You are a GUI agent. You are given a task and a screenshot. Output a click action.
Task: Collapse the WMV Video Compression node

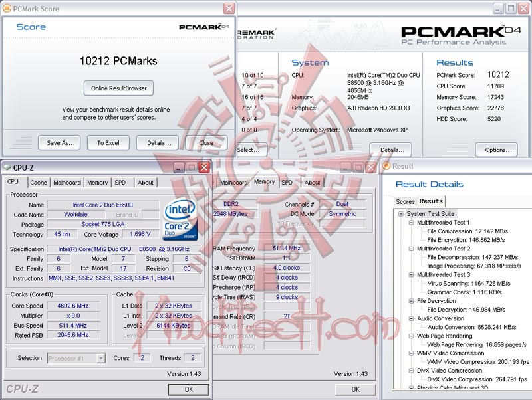point(411,353)
